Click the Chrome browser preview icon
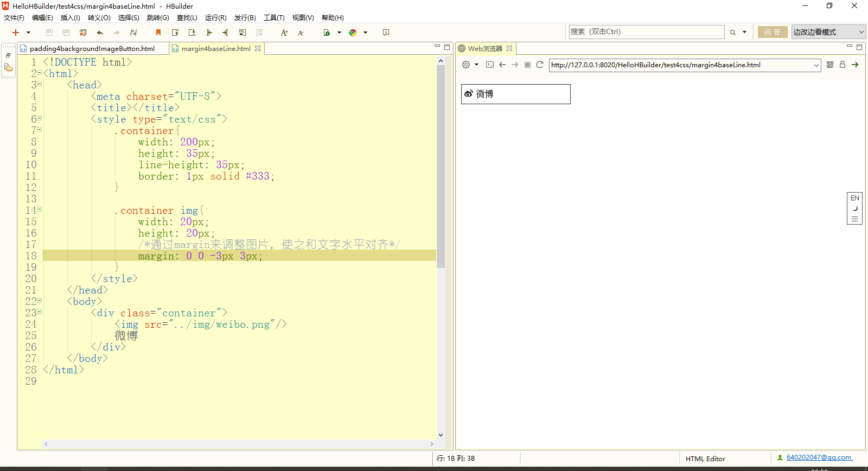The width and height of the screenshot is (868, 471). click(353, 33)
